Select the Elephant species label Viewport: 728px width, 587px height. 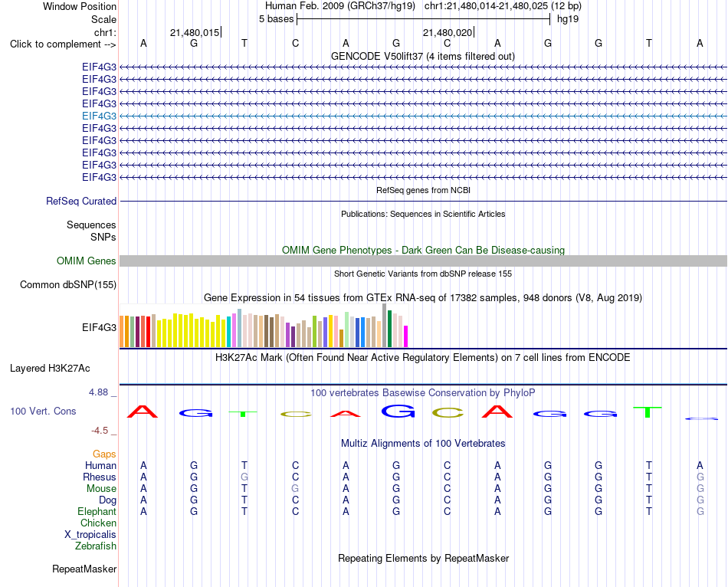[97, 511]
